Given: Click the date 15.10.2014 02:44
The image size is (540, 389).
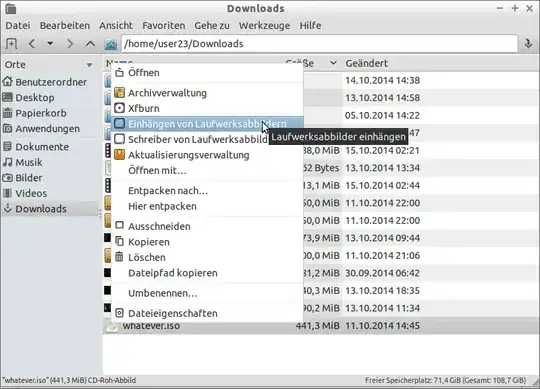Looking at the screenshot, I should (x=382, y=186).
